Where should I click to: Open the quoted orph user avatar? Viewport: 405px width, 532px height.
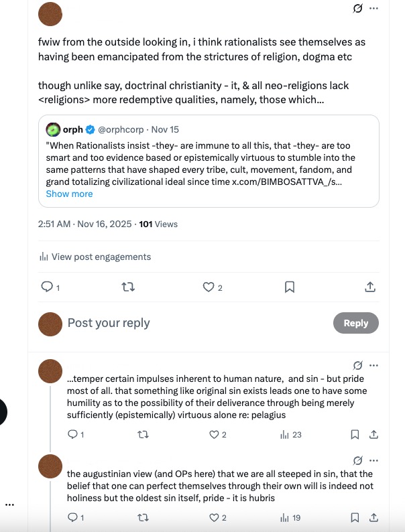54,129
